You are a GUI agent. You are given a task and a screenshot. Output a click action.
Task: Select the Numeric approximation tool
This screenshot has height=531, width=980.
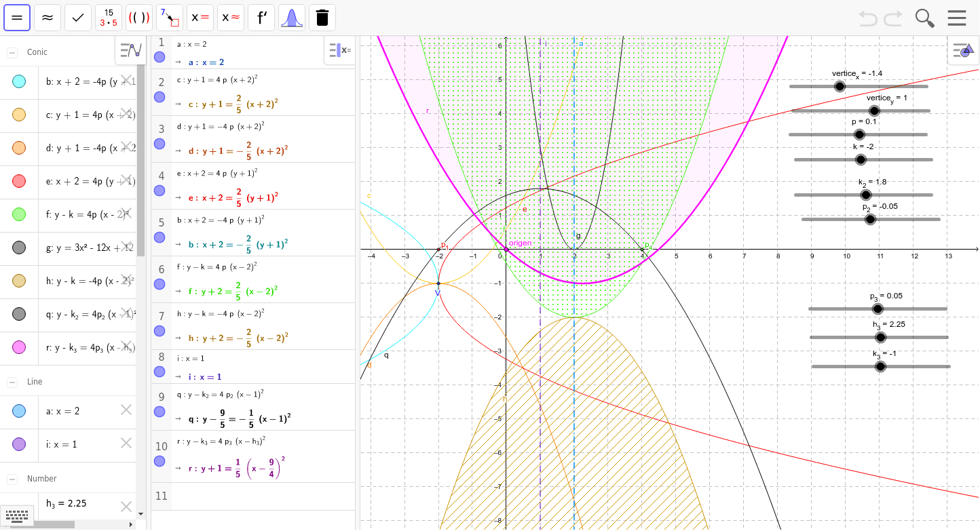[48, 18]
